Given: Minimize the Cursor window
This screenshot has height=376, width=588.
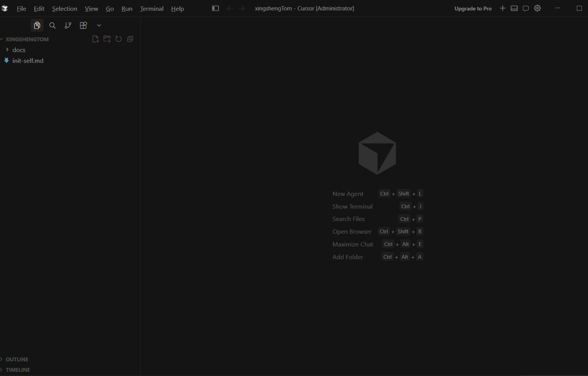Looking at the screenshot, I should [x=558, y=8].
